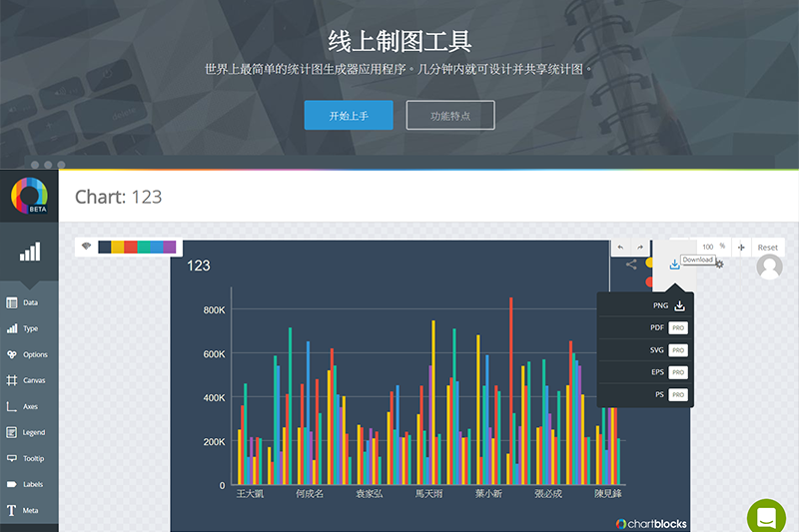Screen dimensions: 799x532
Task: Pick the blue color swatch
Action: click(157, 247)
